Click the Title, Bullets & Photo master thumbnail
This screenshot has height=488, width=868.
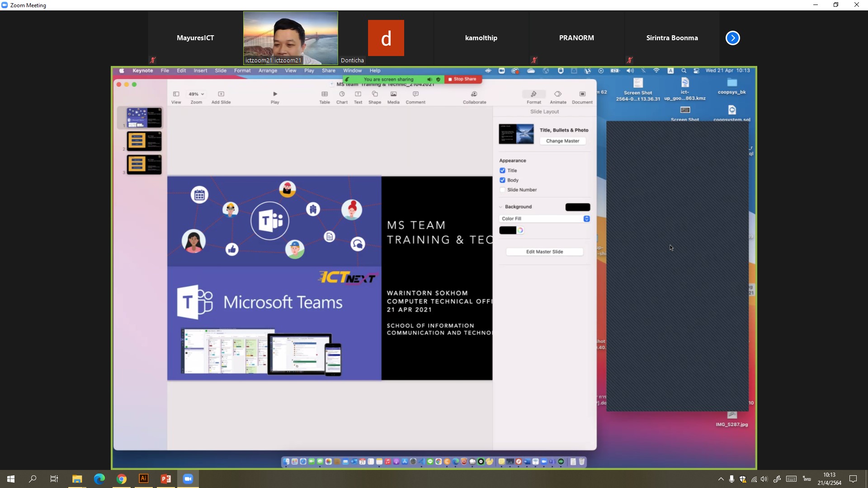coord(516,134)
